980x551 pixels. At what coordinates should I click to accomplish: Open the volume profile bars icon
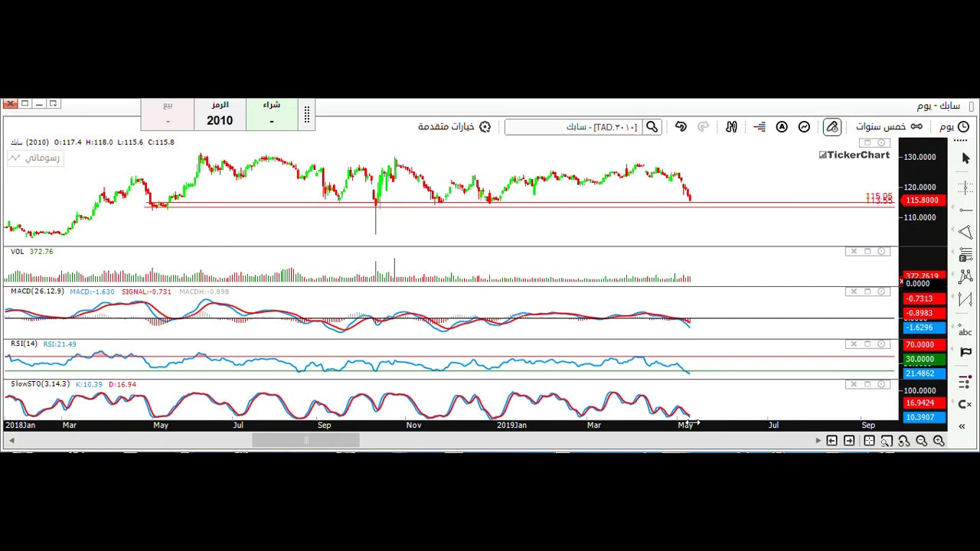point(759,127)
